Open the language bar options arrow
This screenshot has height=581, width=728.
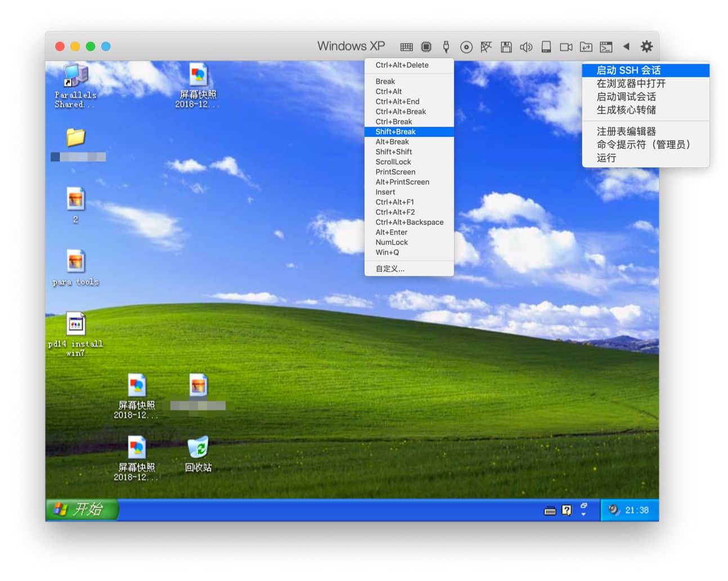click(x=583, y=515)
